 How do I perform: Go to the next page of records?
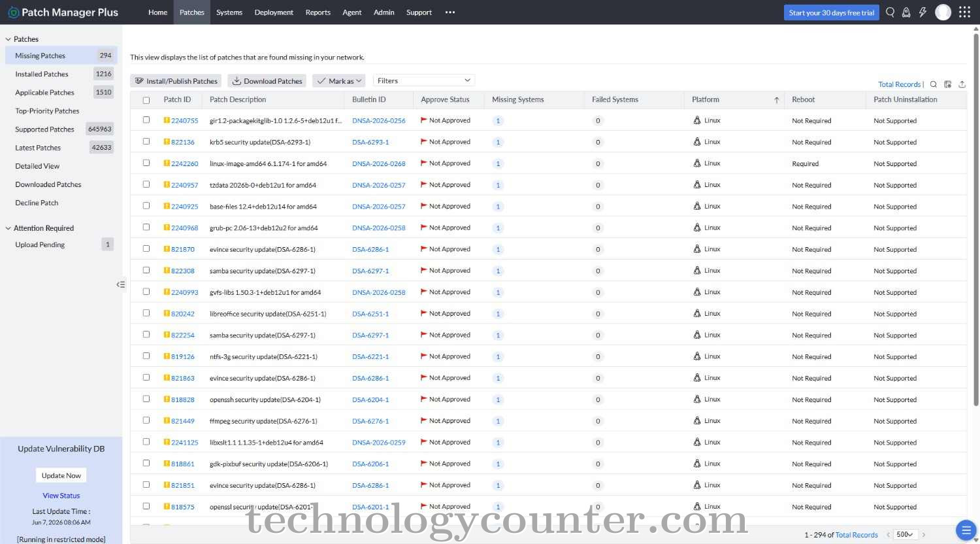click(923, 535)
